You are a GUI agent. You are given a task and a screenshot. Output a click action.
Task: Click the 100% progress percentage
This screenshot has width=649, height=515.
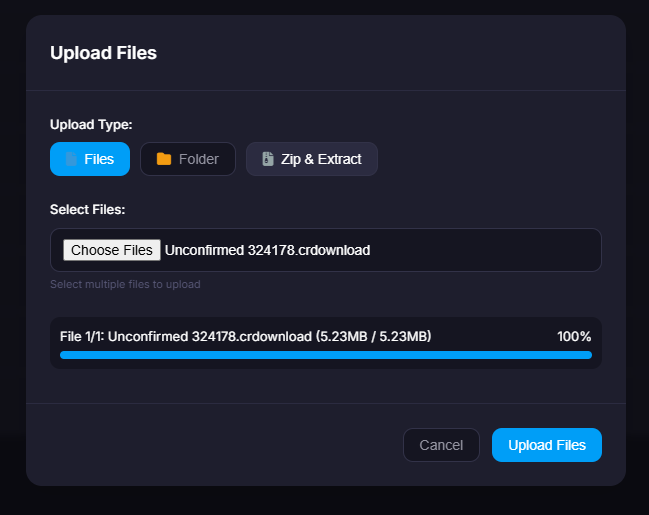pyautogui.click(x=574, y=336)
